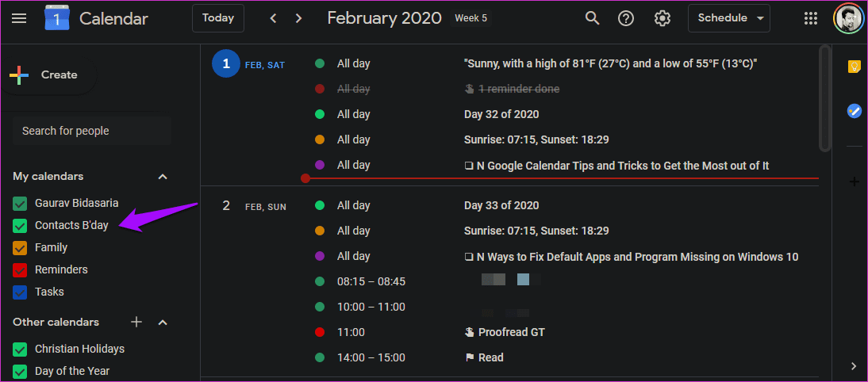Open the Google apps grid
The height and width of the screenshot is (382, 868).
[810, 18]
